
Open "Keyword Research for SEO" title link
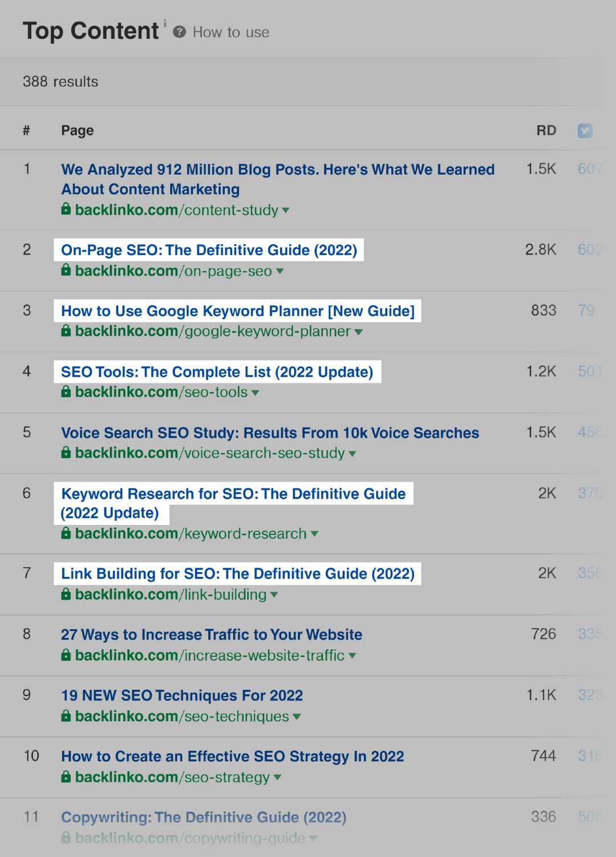(x=233, y=503)
